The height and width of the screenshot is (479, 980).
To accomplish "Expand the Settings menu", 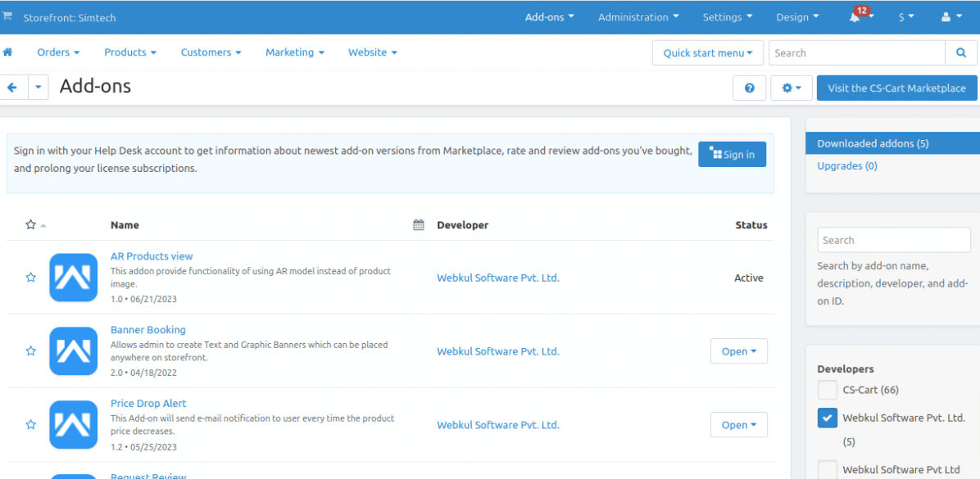I will pyautogui.click(x=728, y=17).
